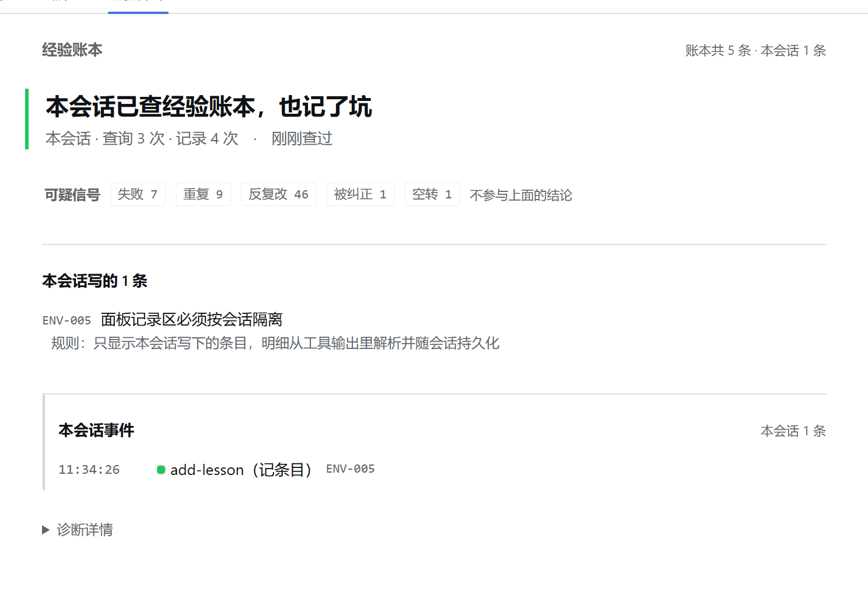The height and width of the screenshot is (601, 868).
Task: Click the ENV-005 tag in 本会话事件
Action: 351,469
